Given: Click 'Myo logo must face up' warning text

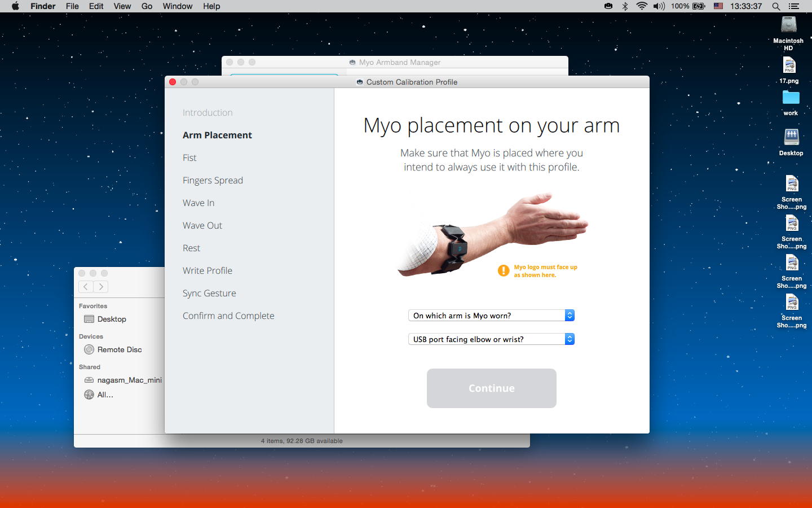Looking at the screenshot, I should (545, 271).
